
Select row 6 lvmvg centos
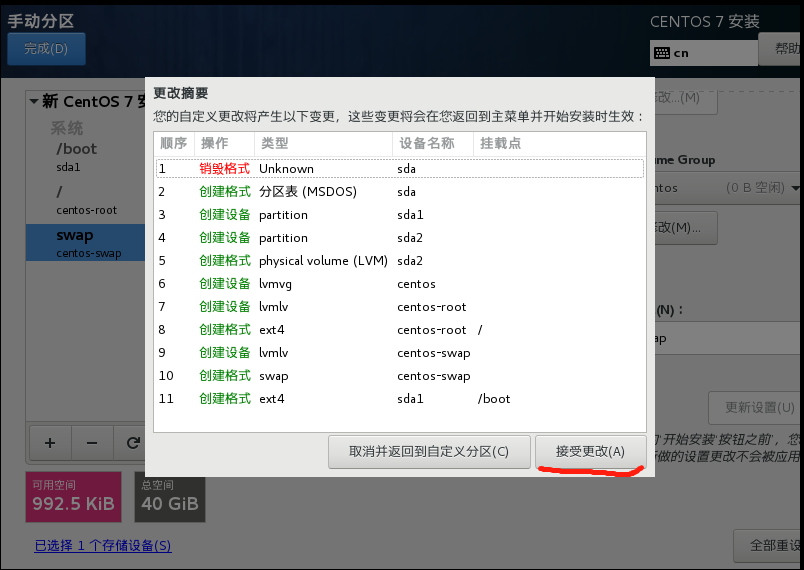[x=400, y=284]
